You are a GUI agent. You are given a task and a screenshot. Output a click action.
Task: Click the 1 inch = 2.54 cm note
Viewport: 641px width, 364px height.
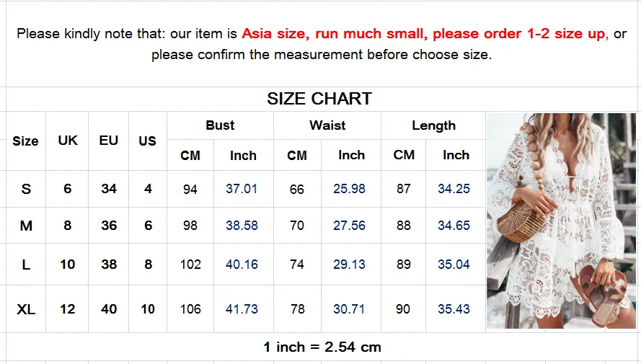tap(322, 347)
